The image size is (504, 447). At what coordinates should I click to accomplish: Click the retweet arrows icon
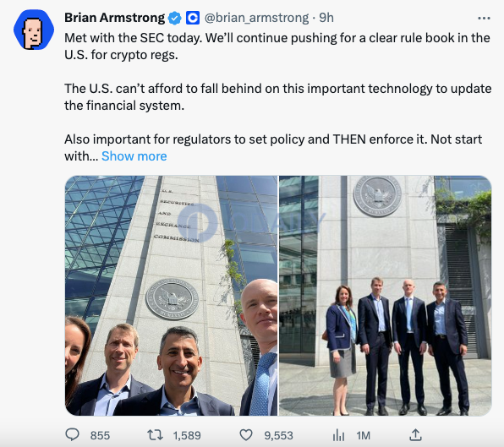(155, 435)
